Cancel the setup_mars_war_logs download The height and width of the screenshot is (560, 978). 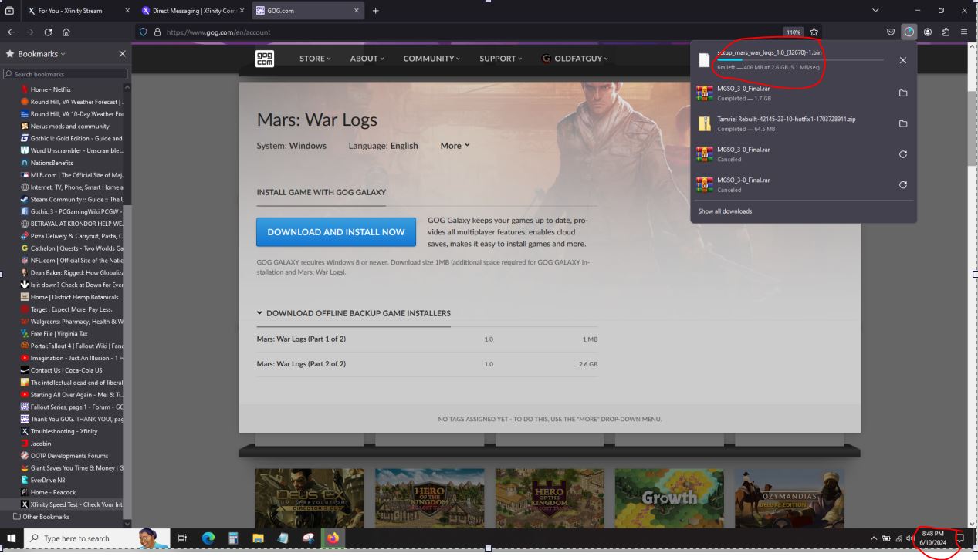[903, 60]
